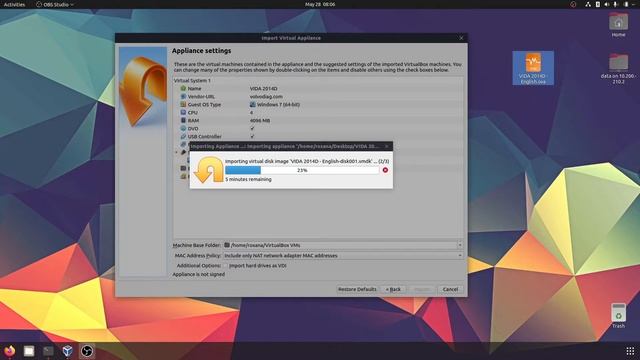Image resolution: width=640 pixels, height=360 pixels.
Task: Open the network status tray icon
Action: point(588,4)
